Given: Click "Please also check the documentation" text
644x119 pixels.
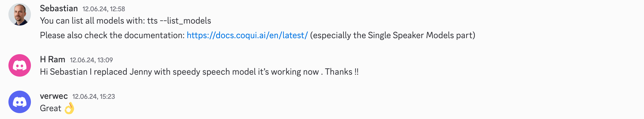Looking at the screenshot, I should coord(112,35).
